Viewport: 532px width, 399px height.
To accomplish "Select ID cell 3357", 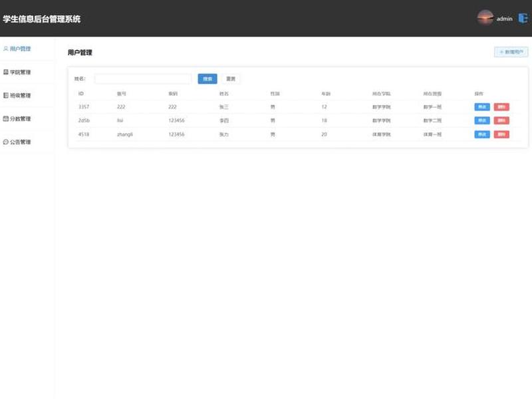I will coord(84,107).
